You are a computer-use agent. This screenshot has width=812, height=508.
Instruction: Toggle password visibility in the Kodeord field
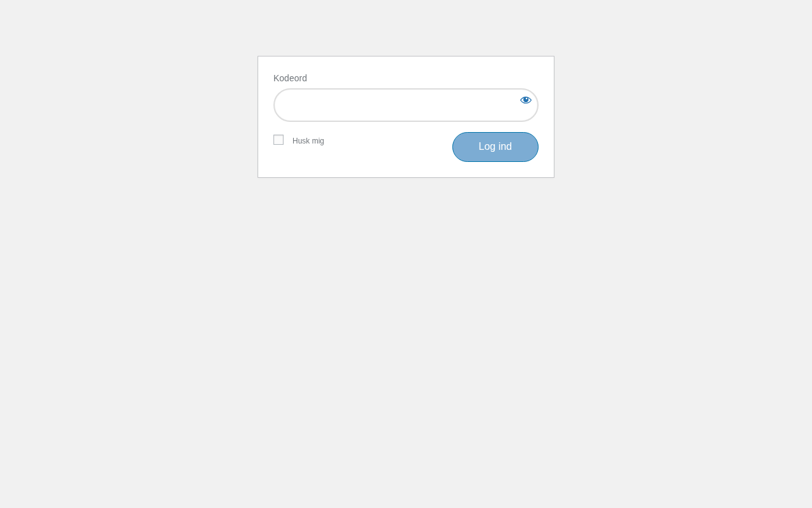click(526, 100)
